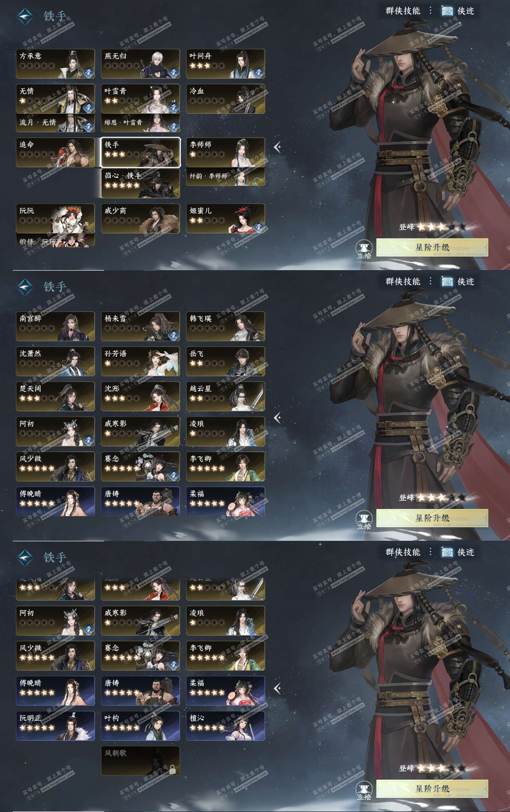Open the 冷血 hero portrait card
Screen dimensions: 510x812
[x=226, y=99]
